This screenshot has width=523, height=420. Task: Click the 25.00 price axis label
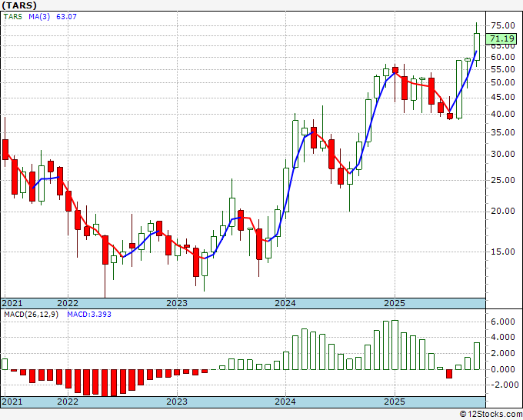coord(503,180)
